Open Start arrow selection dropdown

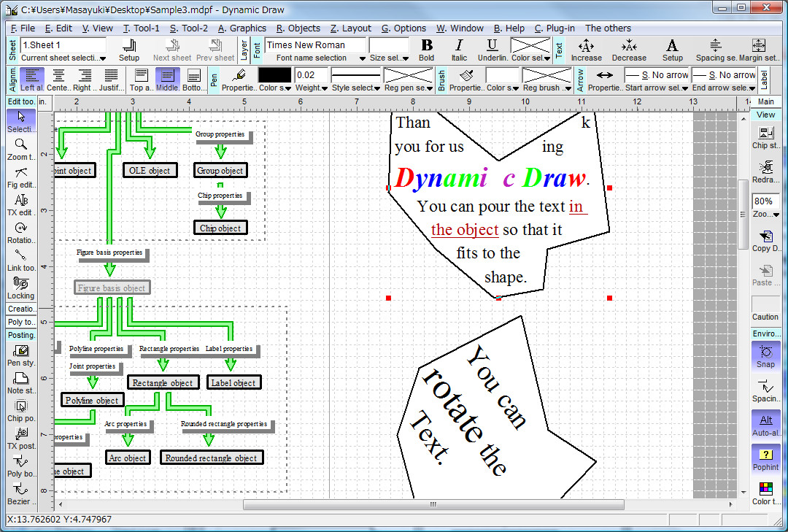pos(684,88)
